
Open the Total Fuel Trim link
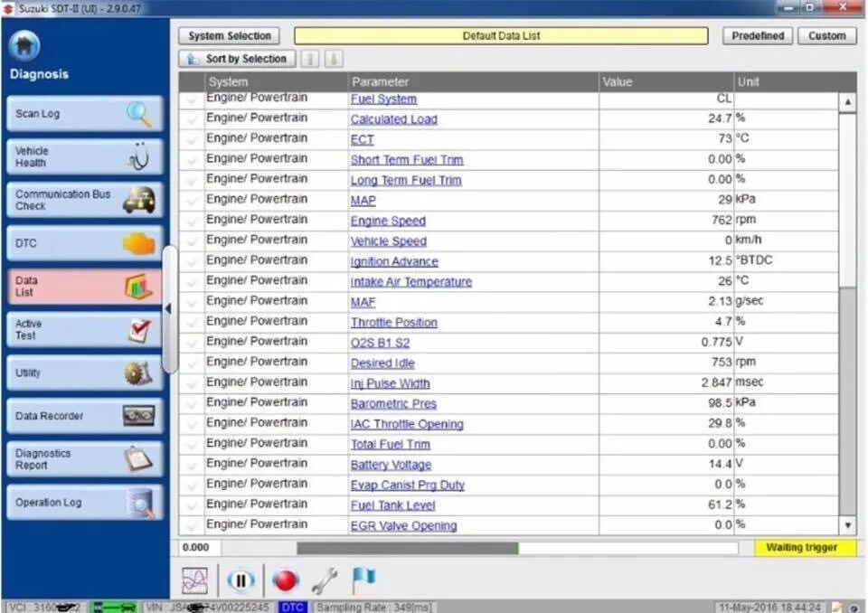391,445
